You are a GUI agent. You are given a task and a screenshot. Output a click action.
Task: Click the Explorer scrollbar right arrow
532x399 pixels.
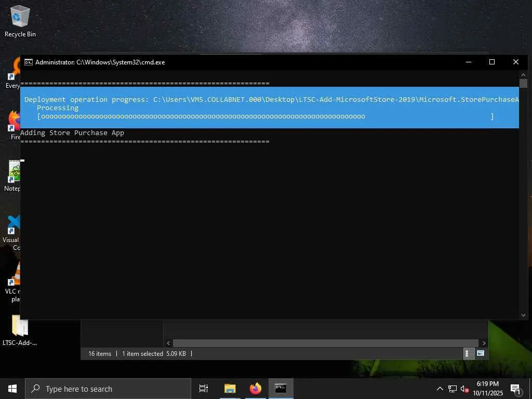[x=484, y=343]
